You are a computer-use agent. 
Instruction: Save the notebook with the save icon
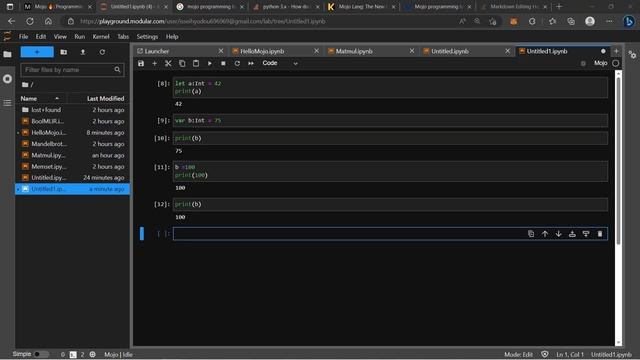[141, 63]
